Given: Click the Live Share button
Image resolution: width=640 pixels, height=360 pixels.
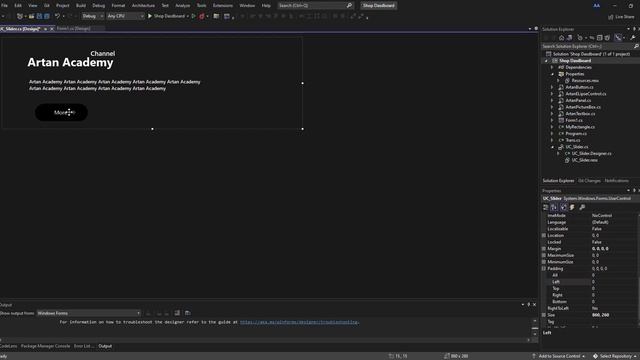Looking at the screenshot, I should pyautogui.click(x=621, y=17).
